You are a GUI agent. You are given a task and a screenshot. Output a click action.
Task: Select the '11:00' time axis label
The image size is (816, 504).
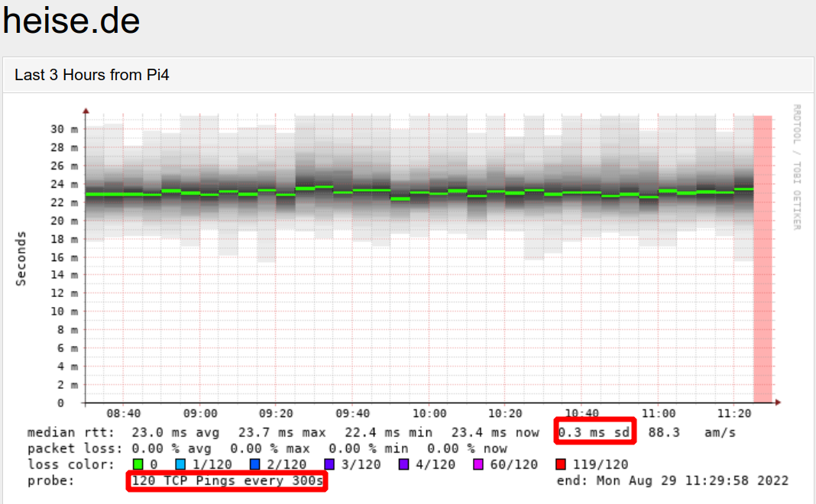click(x=659, y=413)
